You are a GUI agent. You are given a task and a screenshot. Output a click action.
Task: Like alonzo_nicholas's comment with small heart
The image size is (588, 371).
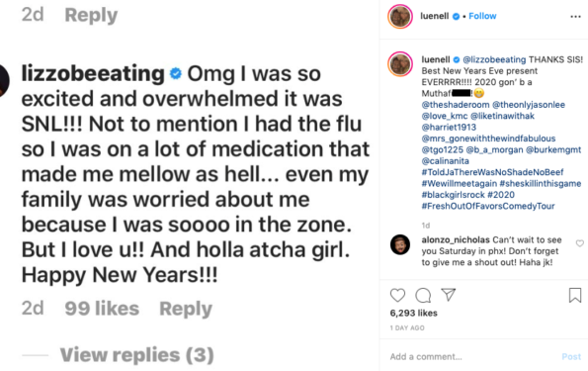(580, 243)
